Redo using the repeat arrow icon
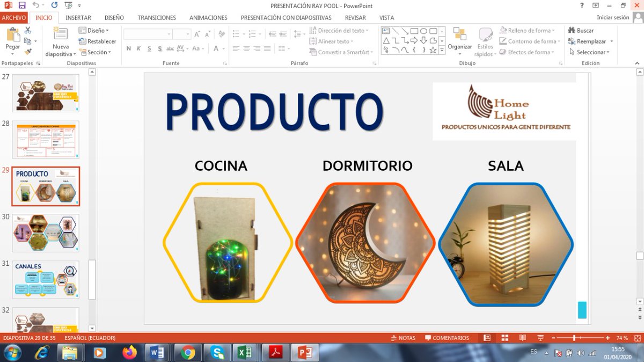Image resolution: width=644 pixels, height=362 pixels. (55, 5)
